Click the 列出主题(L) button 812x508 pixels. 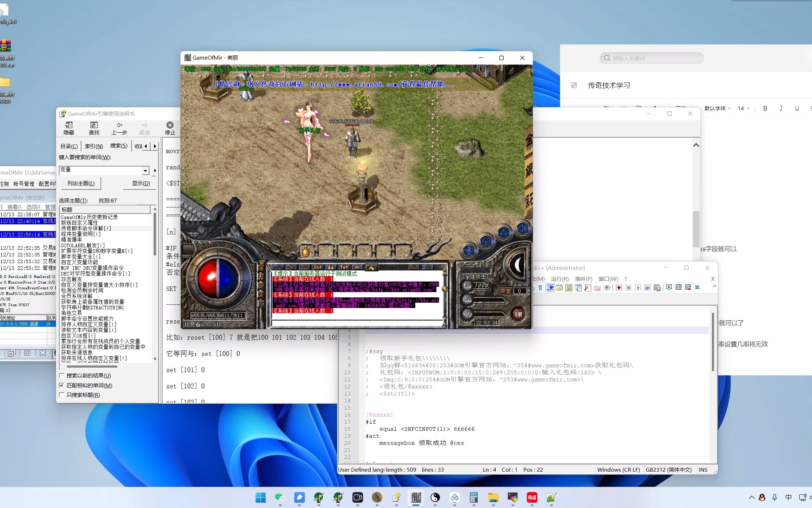[x=81, y=183]
